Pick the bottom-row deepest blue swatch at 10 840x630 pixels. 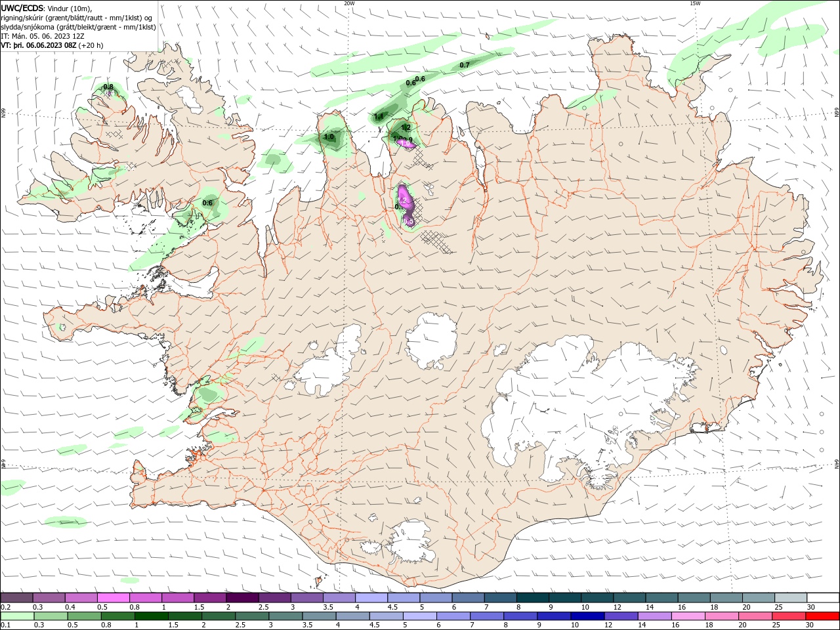coord(587,616)
